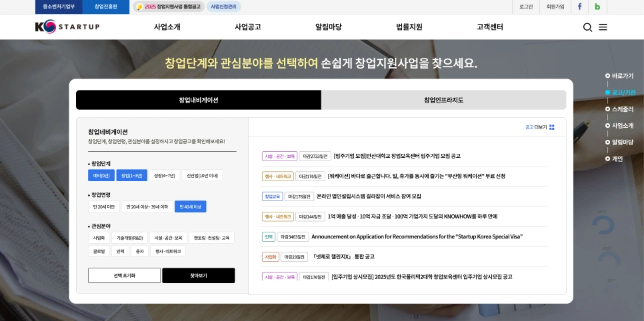Click the 창업진흥원 top tab
The width and height of the screenshot is (644, 321).
coord(106,7)
